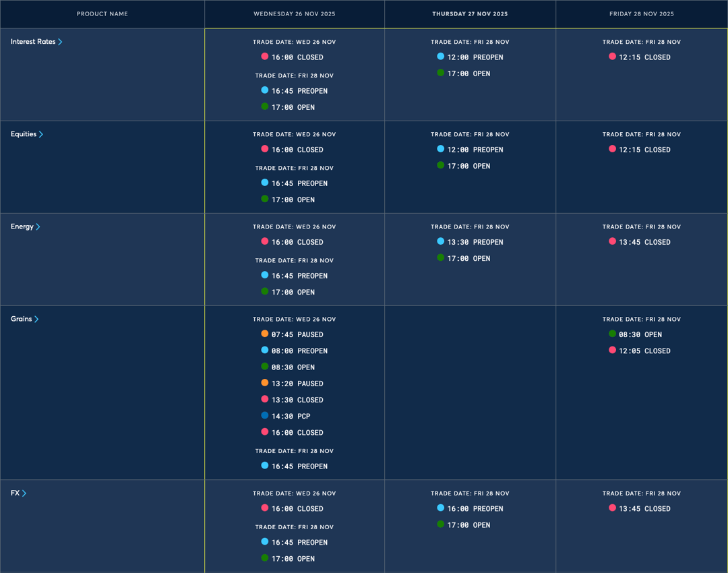Click the green OPEN dot for FX 17:00 Thursday
728x573 pixels.
pos(441,524)
